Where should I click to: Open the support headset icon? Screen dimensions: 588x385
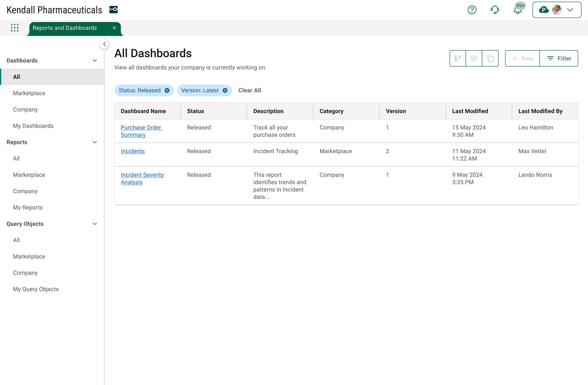[495, 10]
